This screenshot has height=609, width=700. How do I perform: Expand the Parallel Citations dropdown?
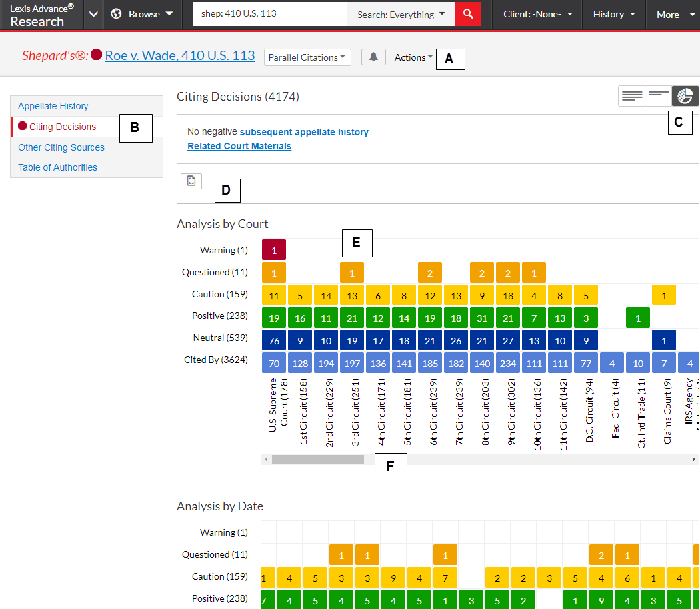(307, 57)
